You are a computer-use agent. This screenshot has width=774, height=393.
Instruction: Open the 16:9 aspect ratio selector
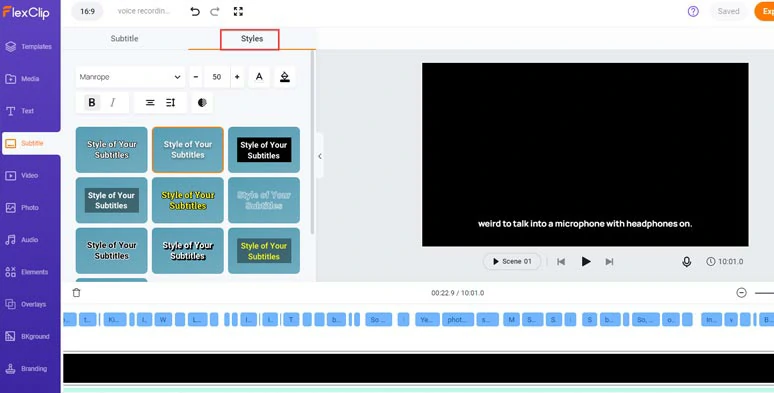coord(87,11)
